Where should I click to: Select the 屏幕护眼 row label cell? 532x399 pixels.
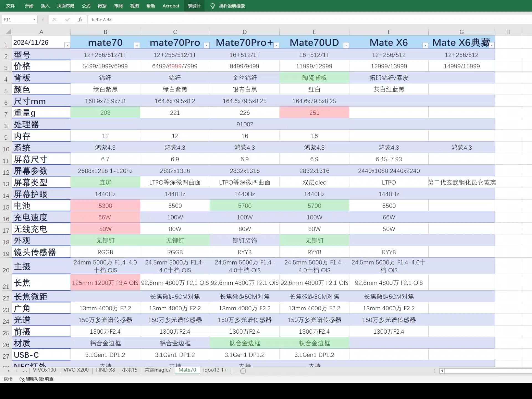coord(41,194)
